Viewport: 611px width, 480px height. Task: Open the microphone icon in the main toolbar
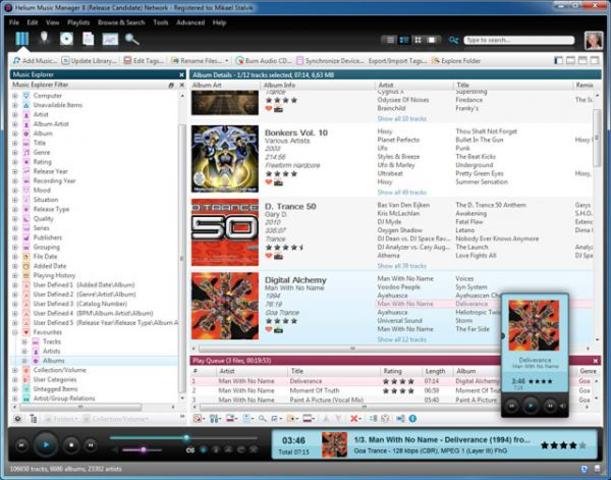(x=44, y=38)
